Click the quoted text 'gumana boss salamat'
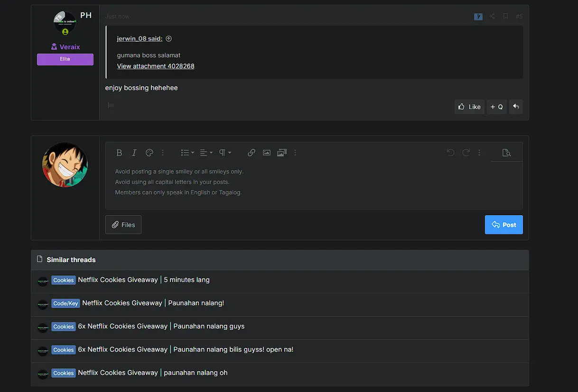578x392 pixels. (x=149, y=55)
